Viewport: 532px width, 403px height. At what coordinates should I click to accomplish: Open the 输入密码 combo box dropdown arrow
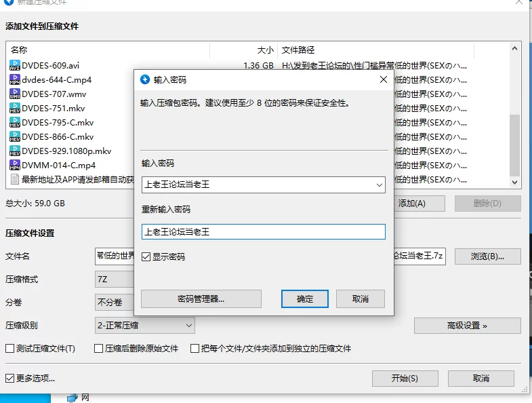(x=380, y=185)
